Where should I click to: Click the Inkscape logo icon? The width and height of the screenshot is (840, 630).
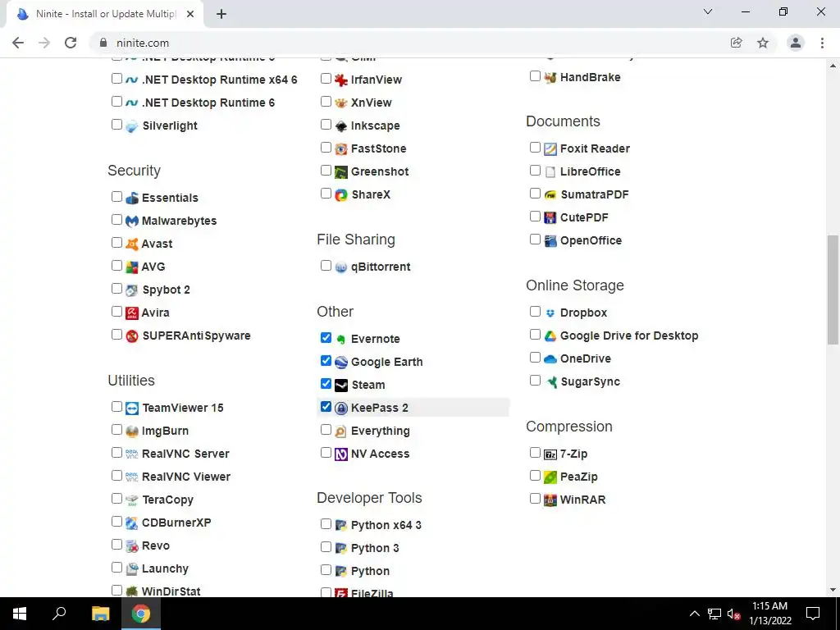[x=340, y=126]
